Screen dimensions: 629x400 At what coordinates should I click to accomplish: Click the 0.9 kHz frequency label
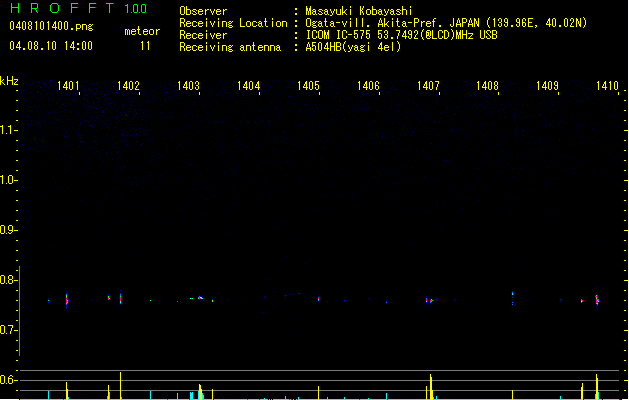click(8, 230)
